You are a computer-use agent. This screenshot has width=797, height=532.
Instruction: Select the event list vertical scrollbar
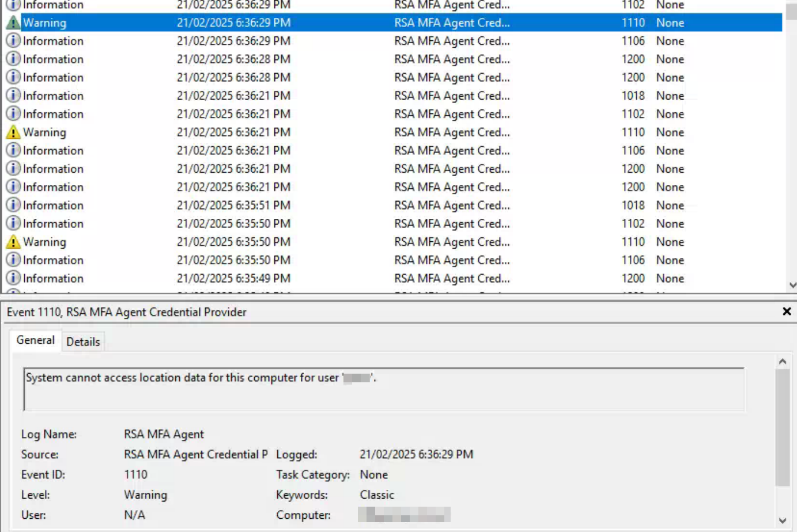792,144
